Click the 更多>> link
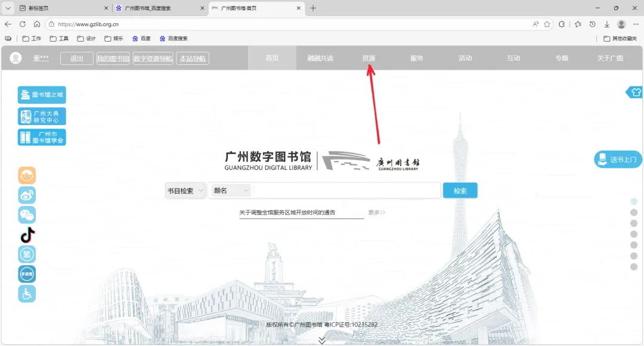Image resolution: width=644 pixels, height=346 pixels. pos(377,213)
